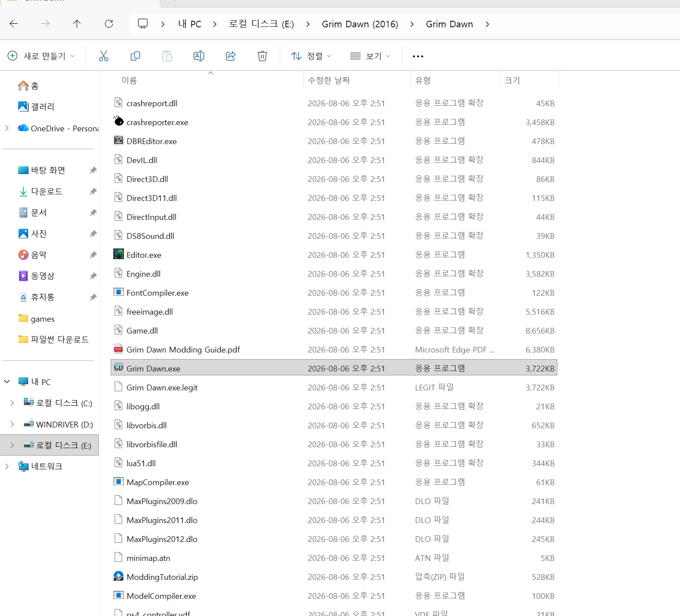Sort by 크기 (Size) column header
Viewport: 680px width, 616px height.
coord(512,81)
